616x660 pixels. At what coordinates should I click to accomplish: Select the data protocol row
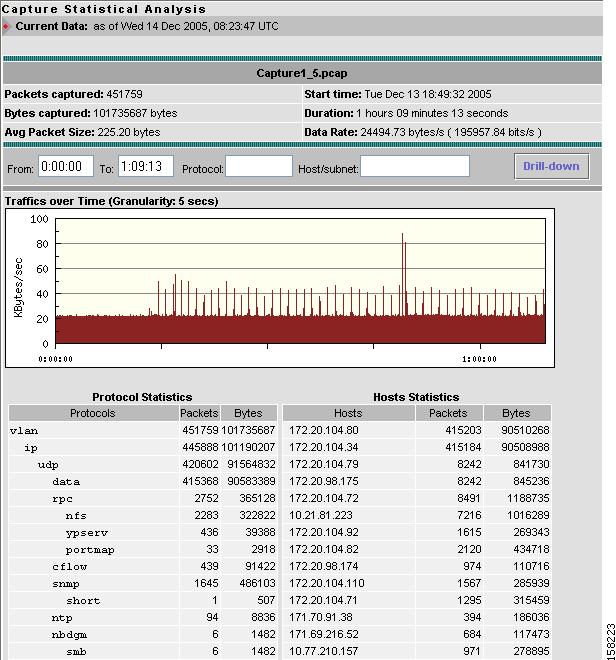pos(143,481)
